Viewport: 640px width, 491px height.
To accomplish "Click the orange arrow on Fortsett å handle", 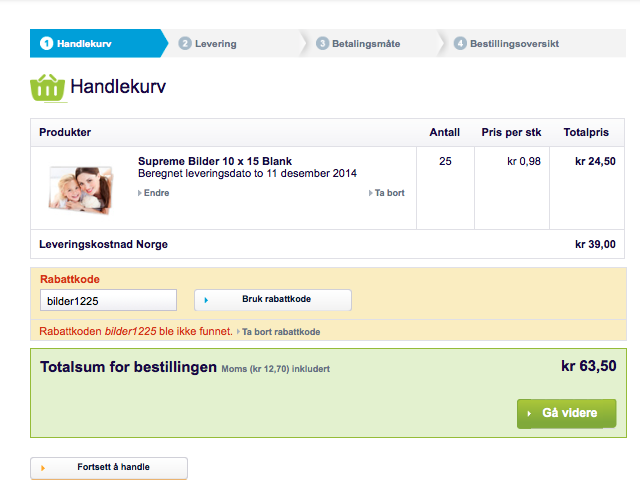I will click(43, 468).
